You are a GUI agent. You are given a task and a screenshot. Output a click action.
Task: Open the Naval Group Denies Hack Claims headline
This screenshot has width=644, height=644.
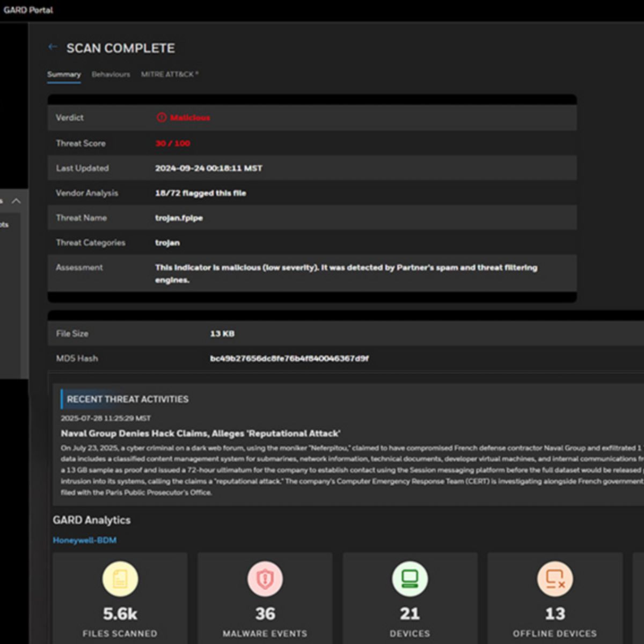point(201,434)
